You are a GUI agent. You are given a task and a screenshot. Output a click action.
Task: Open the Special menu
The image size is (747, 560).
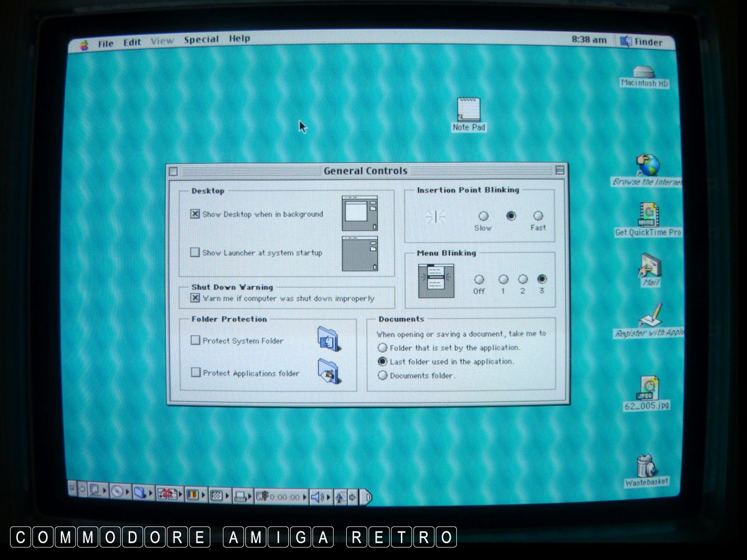tap(201, 39)
